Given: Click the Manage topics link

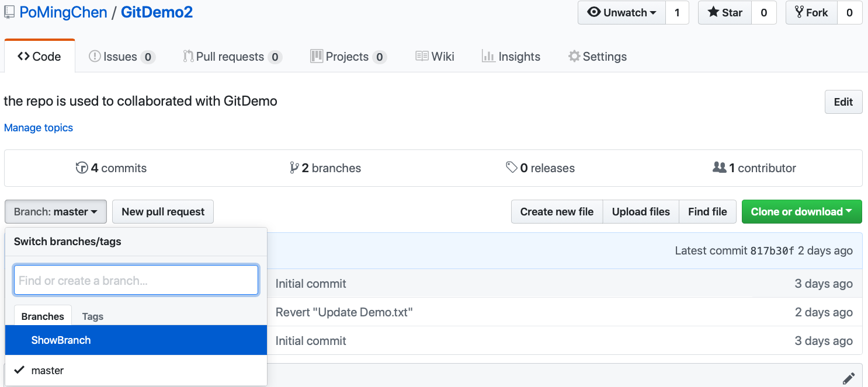Looking at the screenshot, I should 39,128.
